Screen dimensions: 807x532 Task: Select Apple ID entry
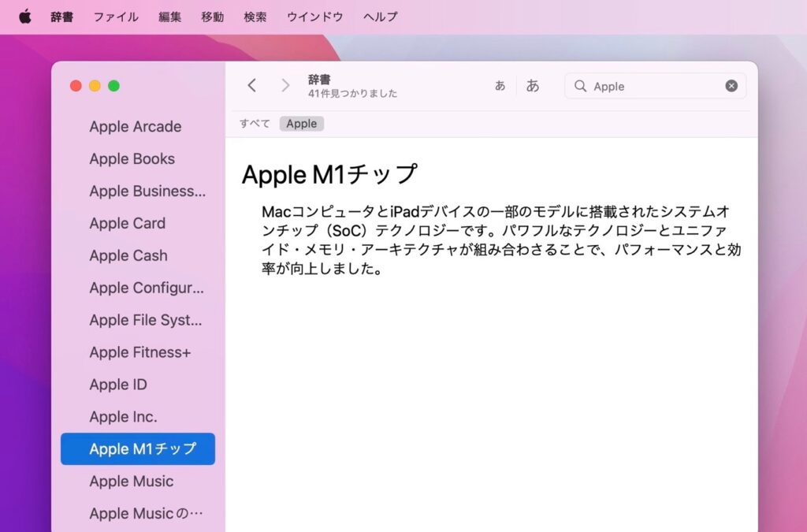click(x=118, y=385)
